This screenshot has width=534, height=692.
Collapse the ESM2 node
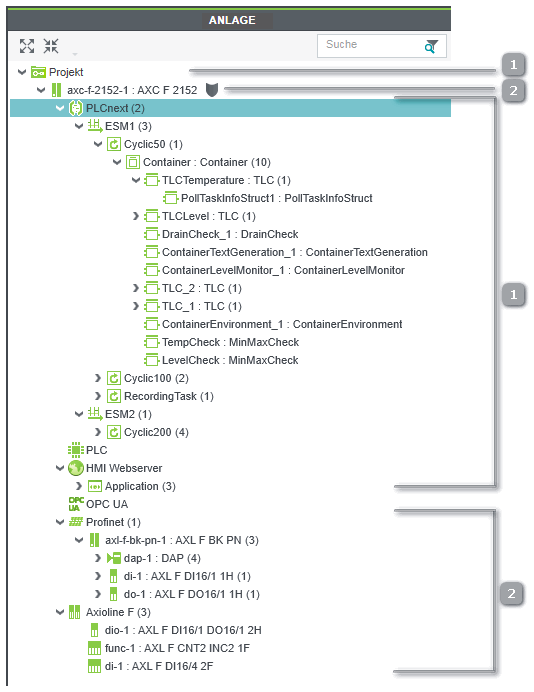coord(79,414)
